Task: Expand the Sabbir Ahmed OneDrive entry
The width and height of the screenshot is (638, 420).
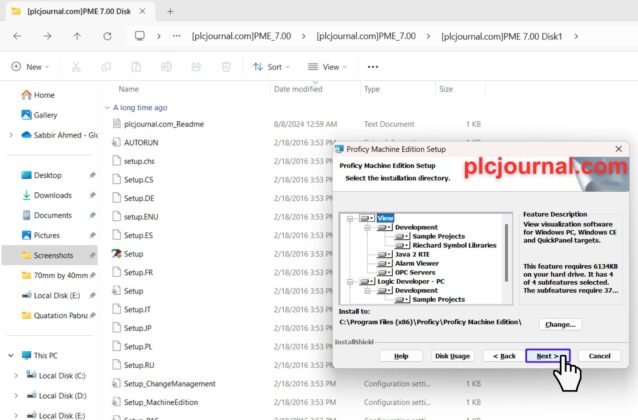Action: 10,135
